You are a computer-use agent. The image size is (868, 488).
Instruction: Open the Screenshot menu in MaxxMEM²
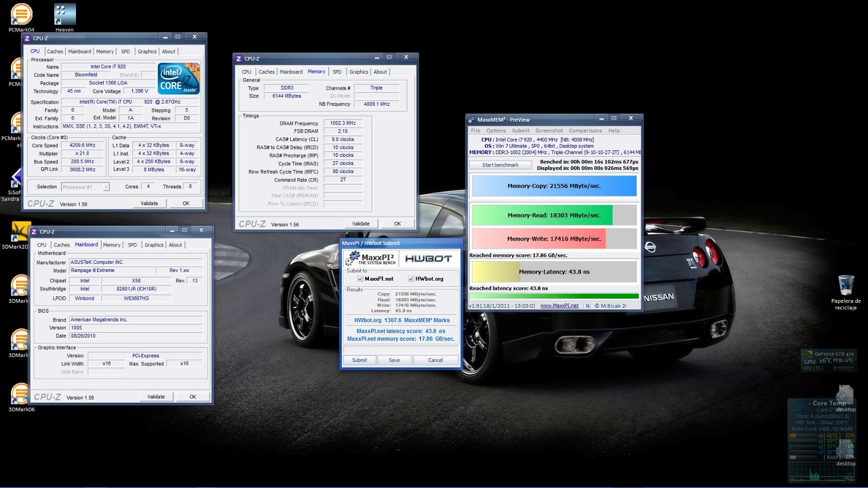coord(549,131)
